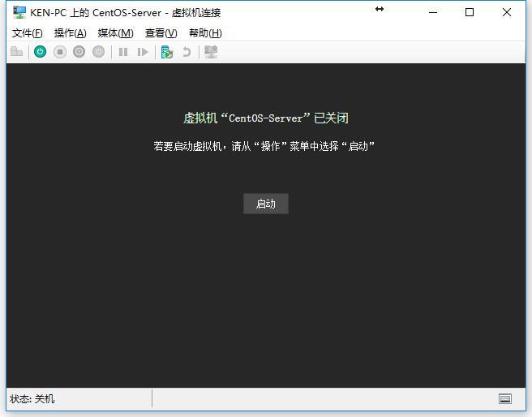The width and height of the screenshot is (532, 417).
Task: Click the Ctrl+Alt+Del toolbar icon
Action: 16,52
